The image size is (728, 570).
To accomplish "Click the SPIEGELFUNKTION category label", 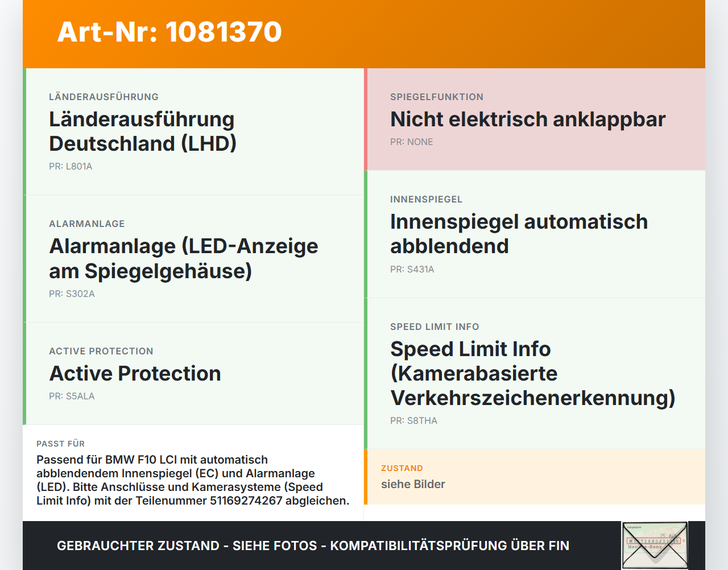I will [437, 97].
